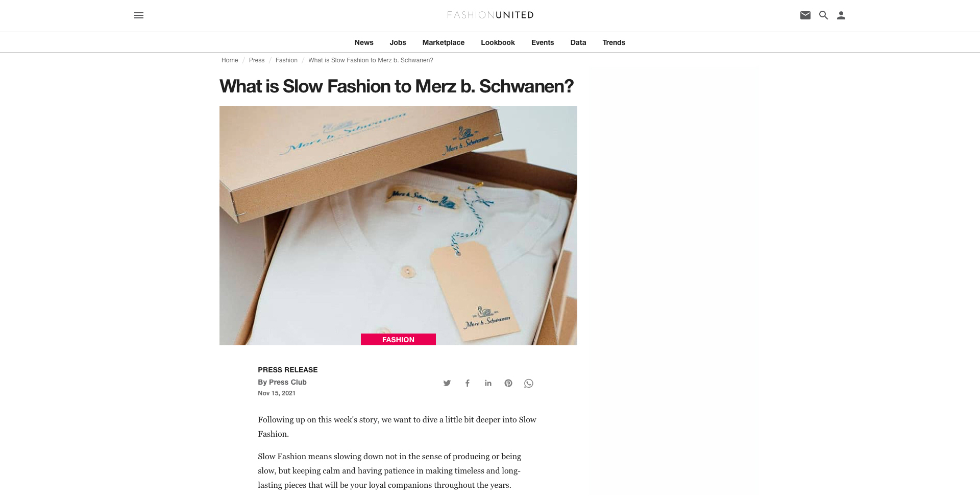Share the article on Twitter

pos(447,383)
